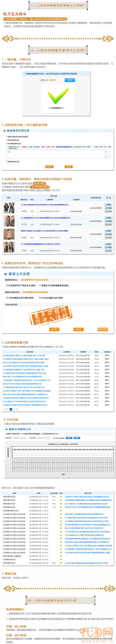This screenshot has width=116, height=644.
Task: Click the 关闭 button beside the system status
Action: pos(70,80)
